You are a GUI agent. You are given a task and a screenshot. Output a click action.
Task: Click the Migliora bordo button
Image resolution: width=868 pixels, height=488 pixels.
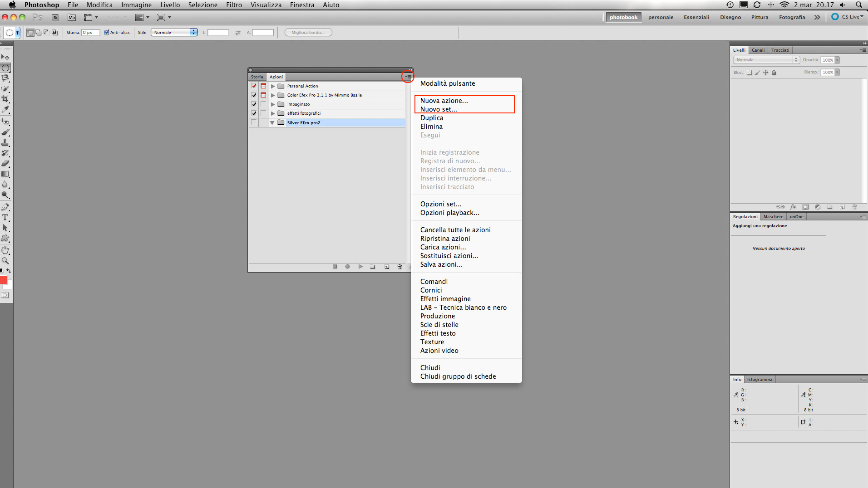tap(308, 32)
